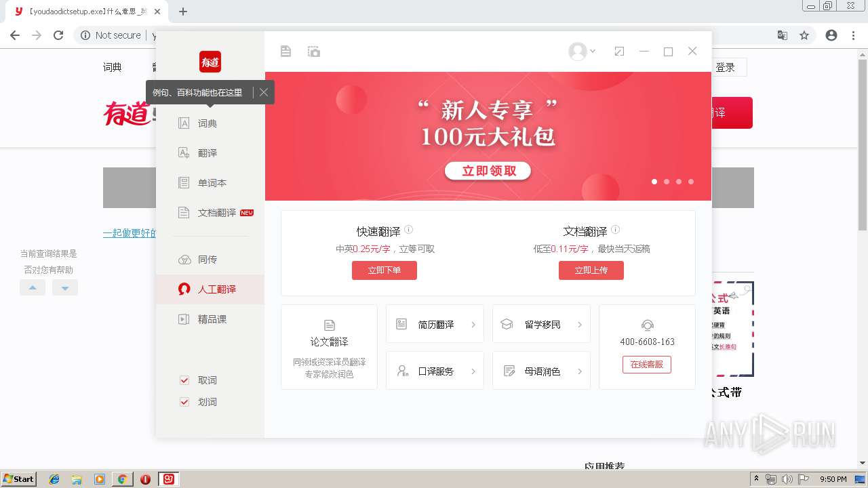Select 人工翻译 in the sidebar
This screenshot has height=488, width=868.
210,289
